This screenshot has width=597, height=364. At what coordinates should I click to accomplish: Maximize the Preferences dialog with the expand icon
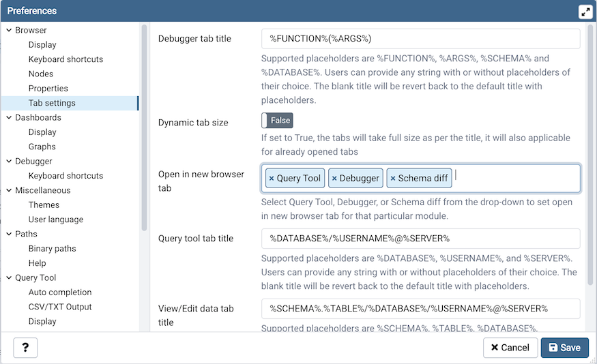pyautogui.click(x=585, y=12)
